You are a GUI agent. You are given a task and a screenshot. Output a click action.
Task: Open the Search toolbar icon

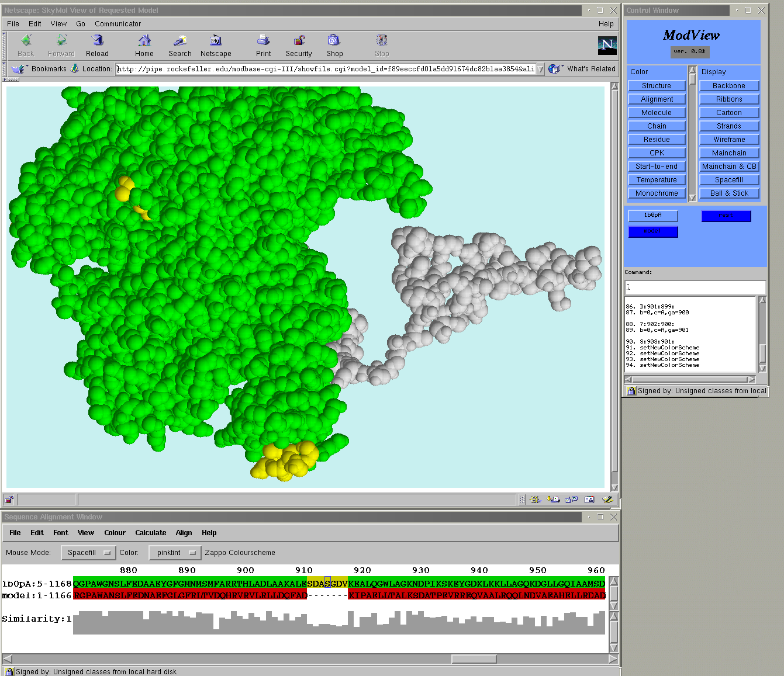click(x=179, y=41)
